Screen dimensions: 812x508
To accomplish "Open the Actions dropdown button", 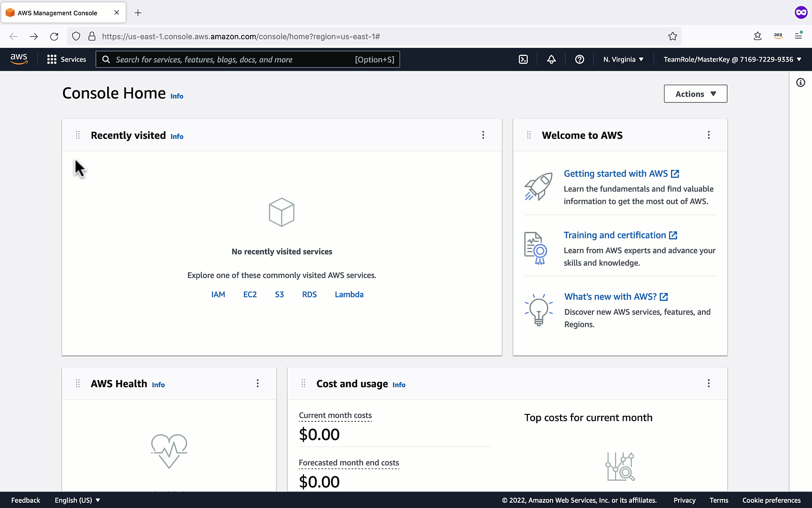I will click(695, 94).
